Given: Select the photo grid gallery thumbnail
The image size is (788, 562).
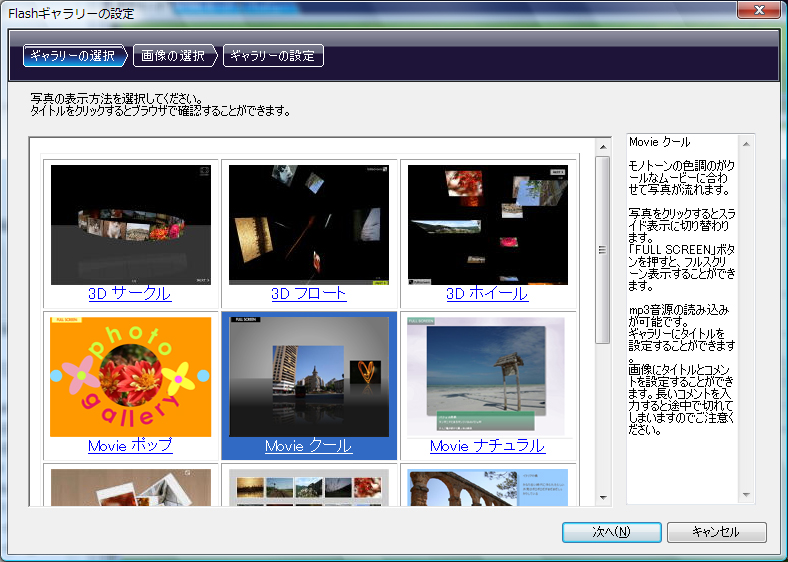Looking at the screenshot, I should (309, 488).
